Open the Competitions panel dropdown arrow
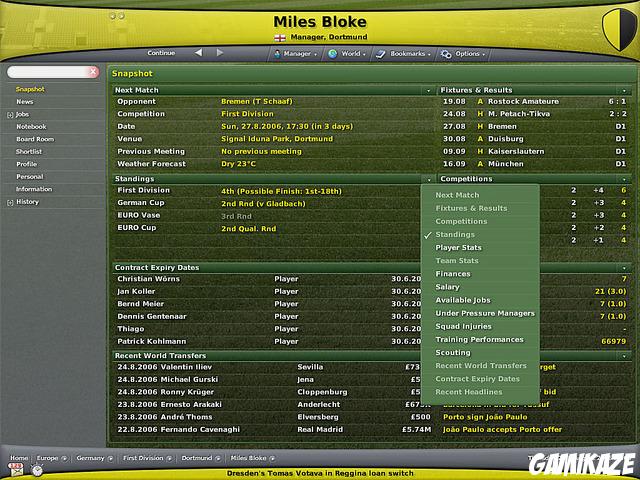This screenshot has width=640, height=480. [x=624, y=180]
